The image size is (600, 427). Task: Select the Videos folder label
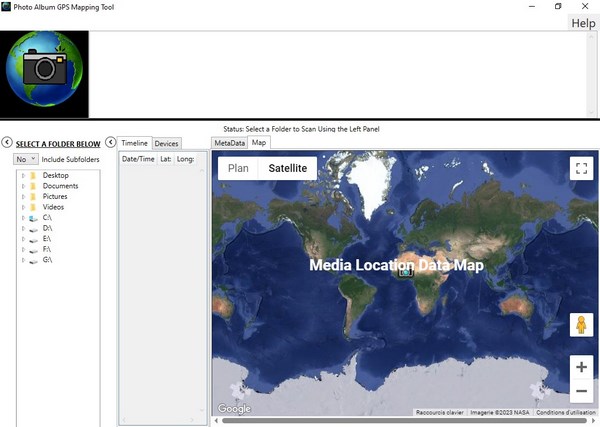pyautogui.click(x=53, y=207)
